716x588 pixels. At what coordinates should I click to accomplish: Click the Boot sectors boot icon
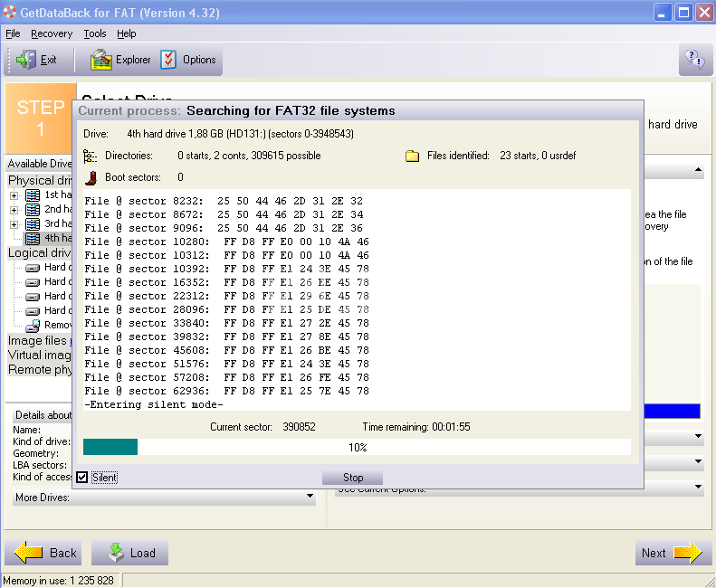pyautogui.click(x=91, y=177)
